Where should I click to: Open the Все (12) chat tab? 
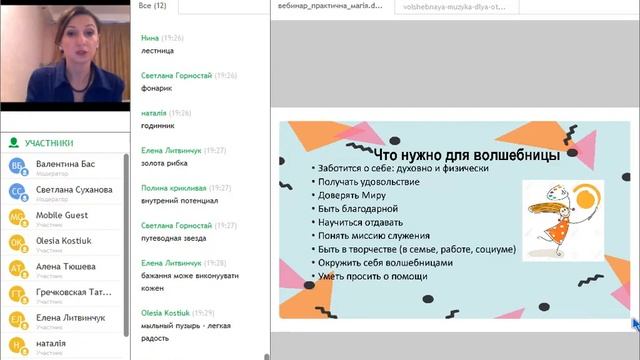(153, 6)
